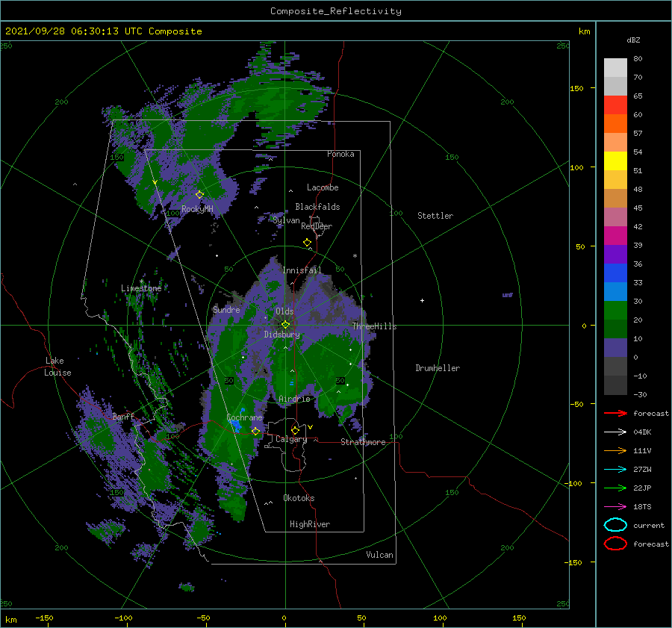Click the yellow swatch between 54 and 51 dBZ
The height and width of the screenshot is (628, 672).
point(615,161)
